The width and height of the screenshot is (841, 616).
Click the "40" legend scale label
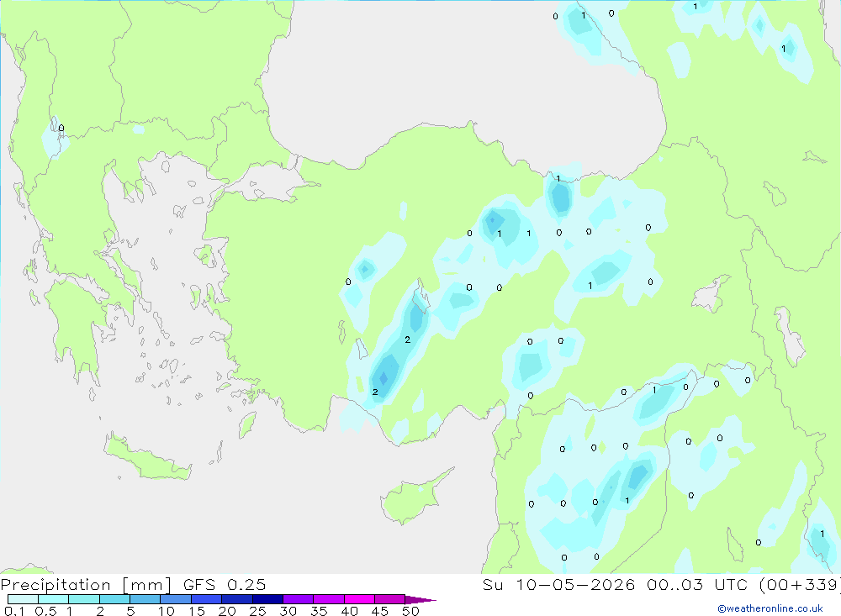point(350,611)
